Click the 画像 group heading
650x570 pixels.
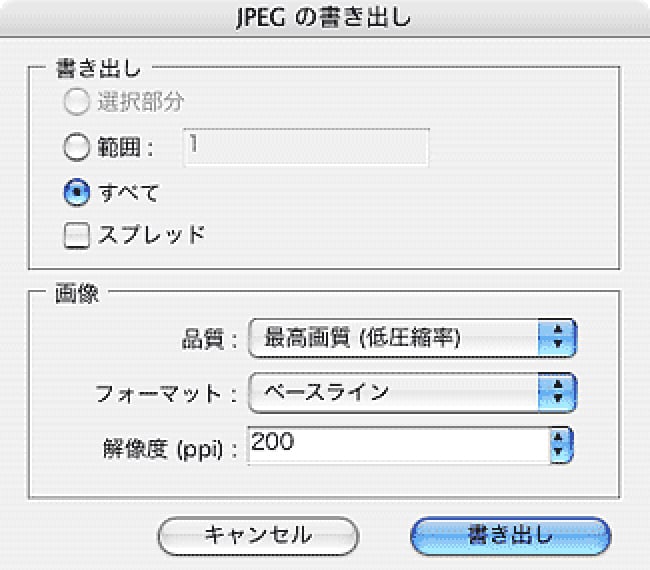click(78, 295)
